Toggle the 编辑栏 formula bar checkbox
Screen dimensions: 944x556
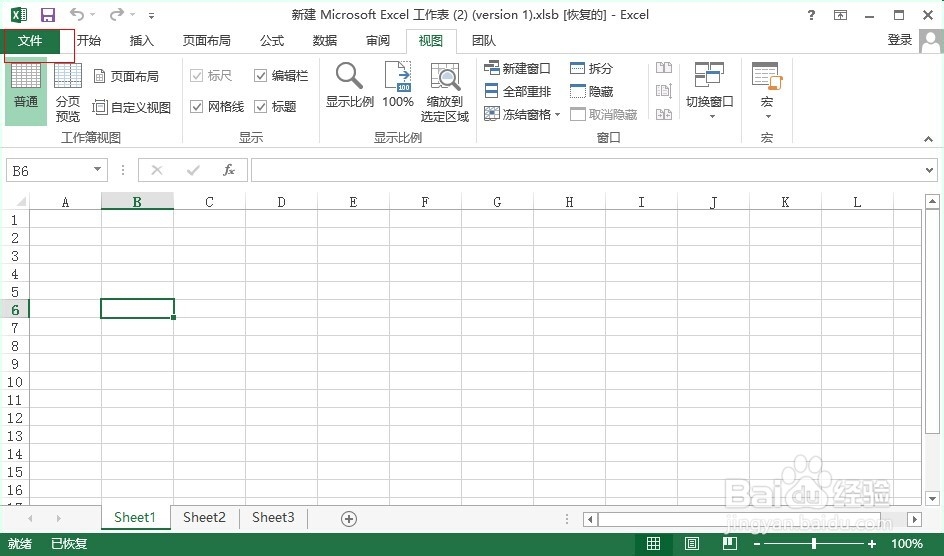coord(260,75)
